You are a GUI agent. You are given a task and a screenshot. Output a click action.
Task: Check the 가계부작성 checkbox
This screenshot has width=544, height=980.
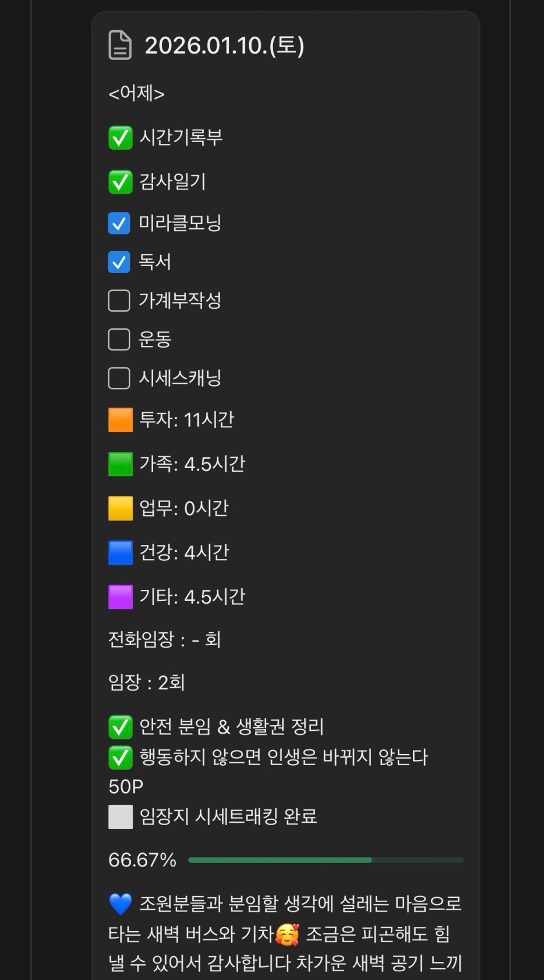(x=119, y=301)
